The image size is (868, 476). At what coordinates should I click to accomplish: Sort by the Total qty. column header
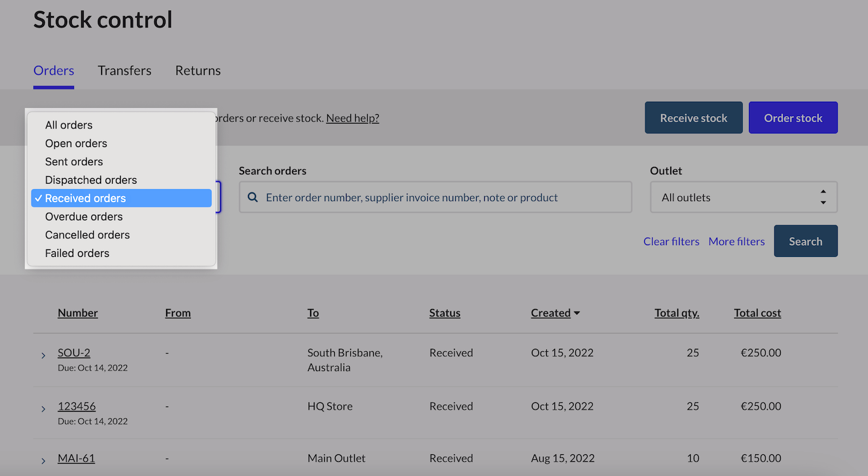(677, 313)
